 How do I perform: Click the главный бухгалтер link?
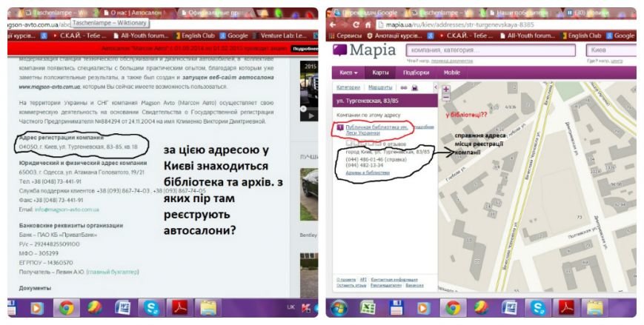[113, 272]
